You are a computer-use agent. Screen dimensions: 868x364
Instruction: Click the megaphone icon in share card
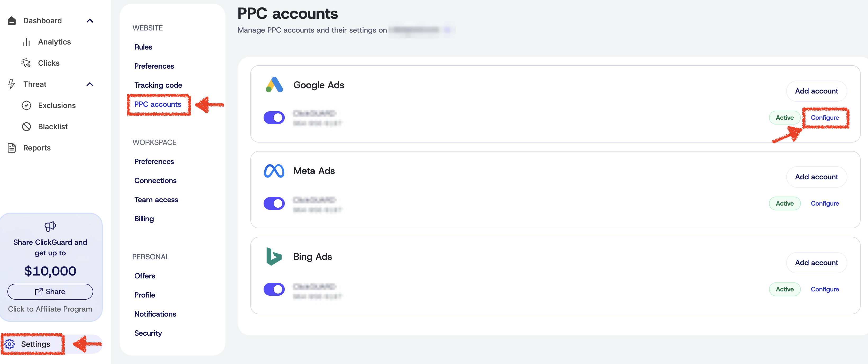(50, 226)
